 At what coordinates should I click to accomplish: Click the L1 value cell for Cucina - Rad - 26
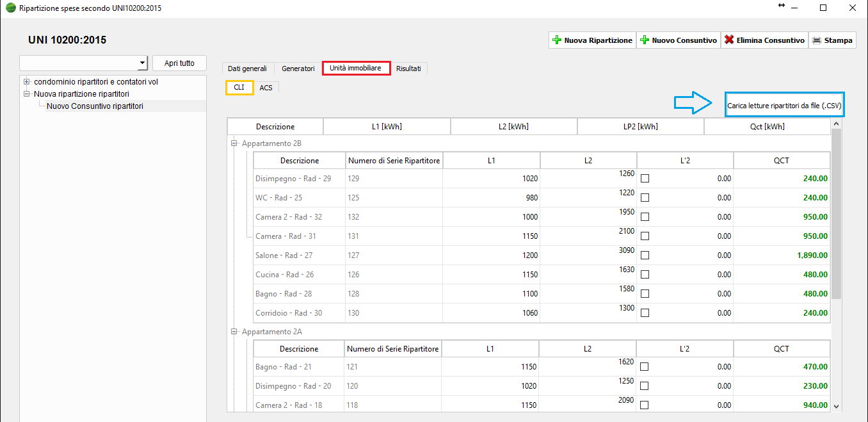coord(491,275)
